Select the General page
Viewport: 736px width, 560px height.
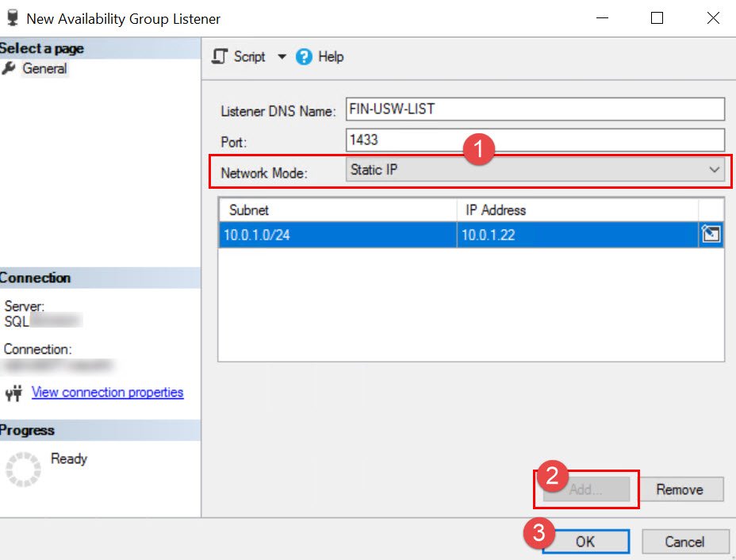pos(44,68)
